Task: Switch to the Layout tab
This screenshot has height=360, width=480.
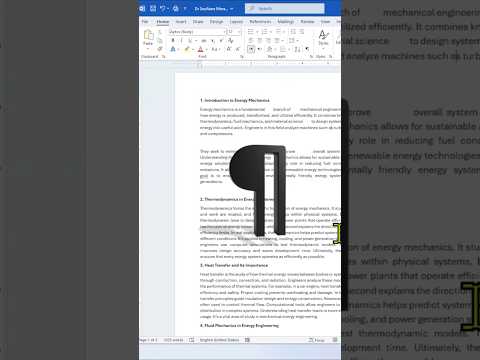Action: [x=236, y=22]
